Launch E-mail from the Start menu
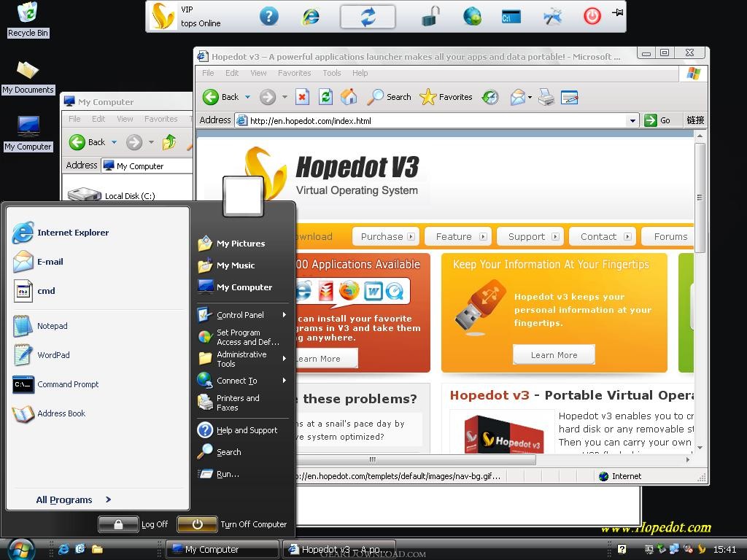 click(x=39, y=262)
